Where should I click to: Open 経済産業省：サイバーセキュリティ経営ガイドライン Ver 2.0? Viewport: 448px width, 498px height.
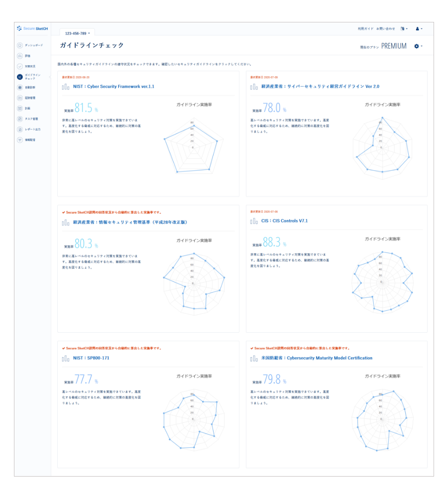(x=320, y=86)
